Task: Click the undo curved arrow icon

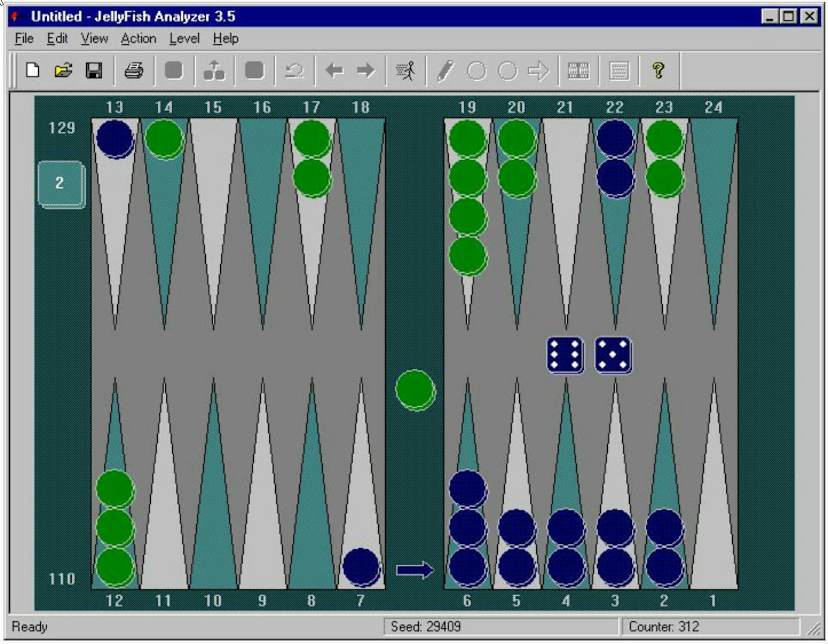Action: (x=295, y=70)
